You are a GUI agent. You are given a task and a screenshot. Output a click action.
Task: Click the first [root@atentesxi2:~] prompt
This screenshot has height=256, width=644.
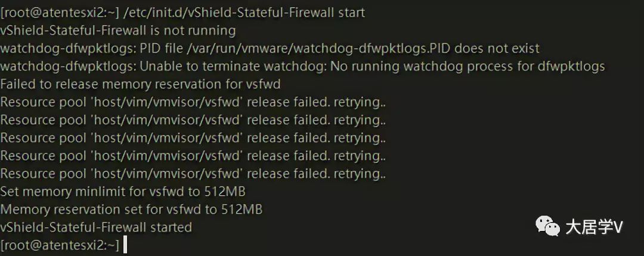pos(60,13)
